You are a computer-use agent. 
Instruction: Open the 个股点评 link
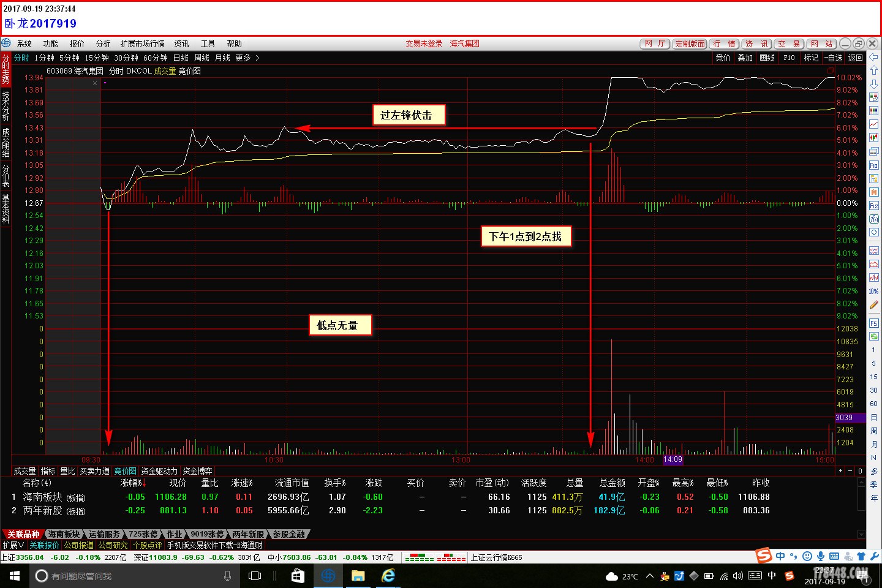[148, 545]
